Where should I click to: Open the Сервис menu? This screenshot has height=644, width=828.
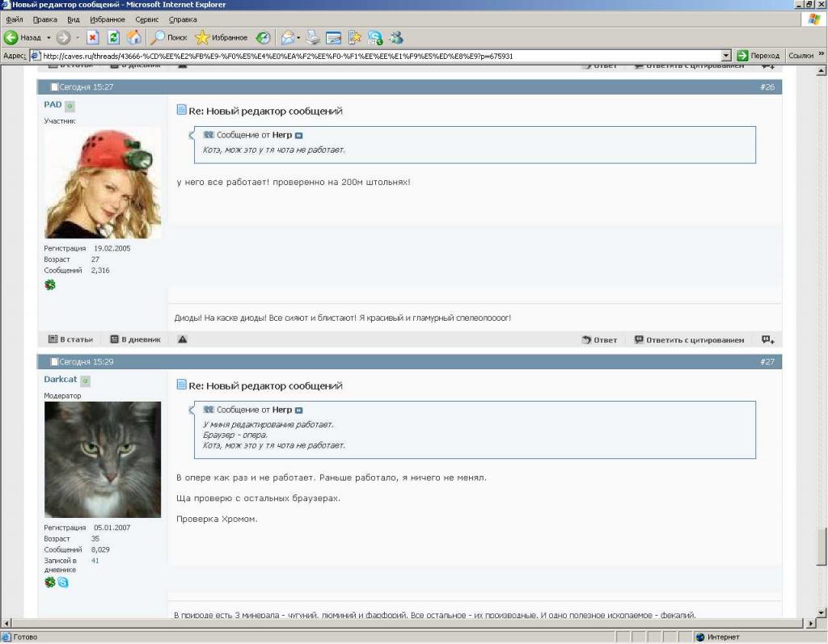point(146,19)
